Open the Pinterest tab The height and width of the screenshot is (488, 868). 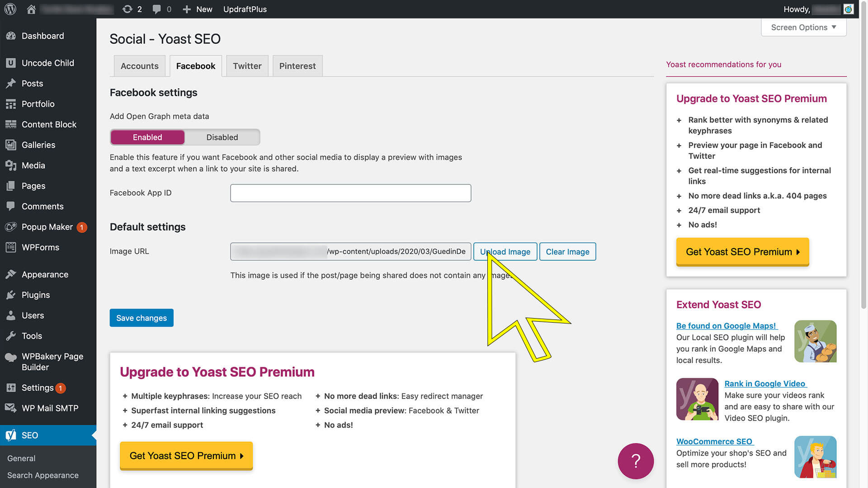(x=297, y=66)
